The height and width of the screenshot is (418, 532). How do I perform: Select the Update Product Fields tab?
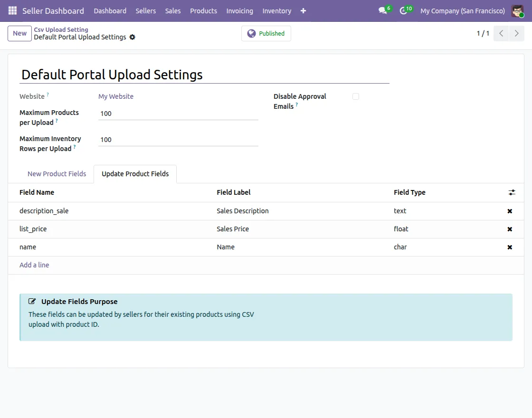point(135,174)
